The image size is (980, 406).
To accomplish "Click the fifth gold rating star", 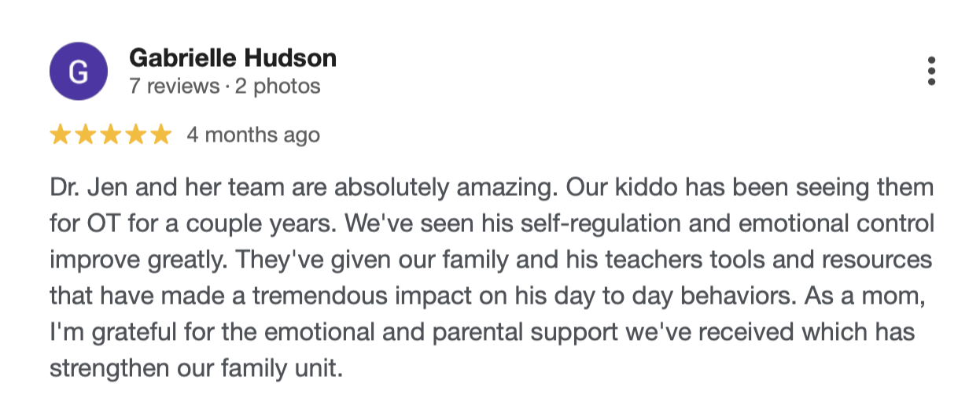I will click(161, 135).
